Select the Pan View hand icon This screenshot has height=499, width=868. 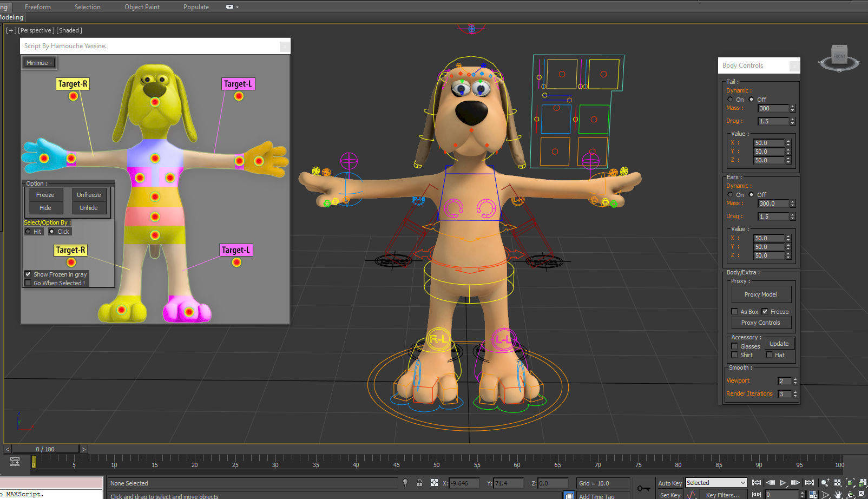[x=838, y=495]
